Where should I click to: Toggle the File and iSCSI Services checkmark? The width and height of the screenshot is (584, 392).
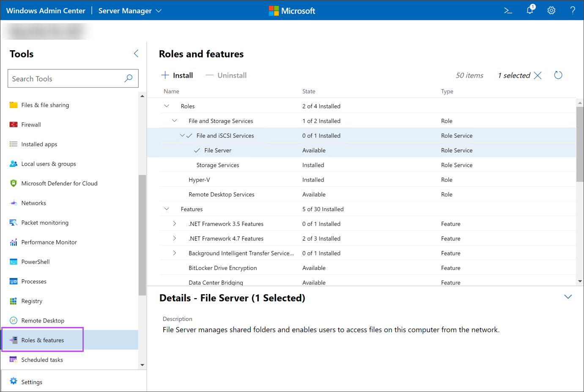click(189, 136)
